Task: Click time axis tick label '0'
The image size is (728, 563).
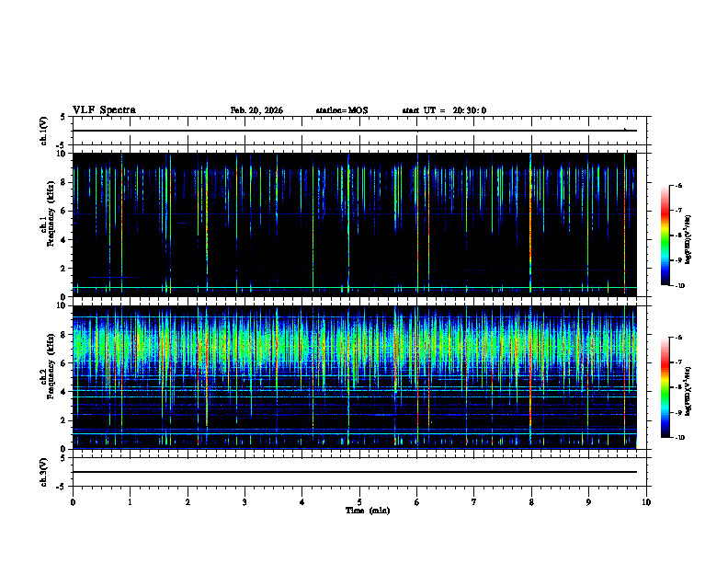Action: [73, 502]
